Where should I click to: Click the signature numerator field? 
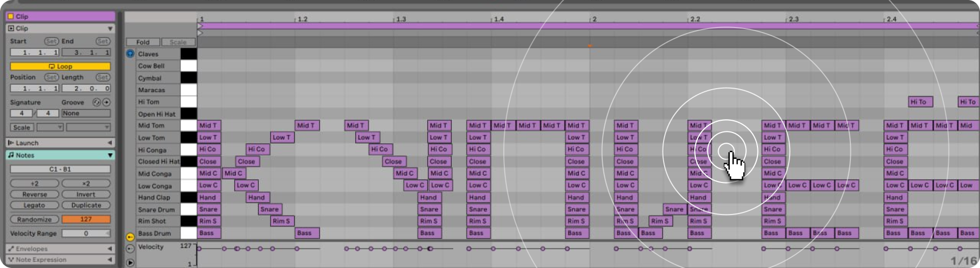pos(21,114)
